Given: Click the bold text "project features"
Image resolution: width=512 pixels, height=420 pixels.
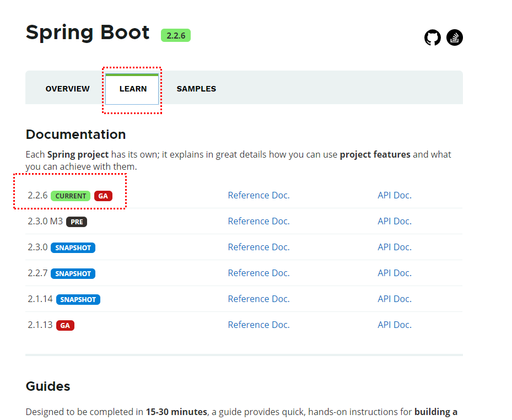Looking at the screenshot, I should pos(375,154).
